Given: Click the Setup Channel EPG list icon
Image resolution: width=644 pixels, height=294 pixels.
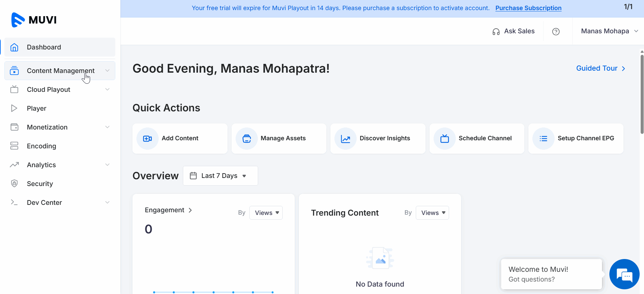Looking at the screenshot, I should [544, 139].
